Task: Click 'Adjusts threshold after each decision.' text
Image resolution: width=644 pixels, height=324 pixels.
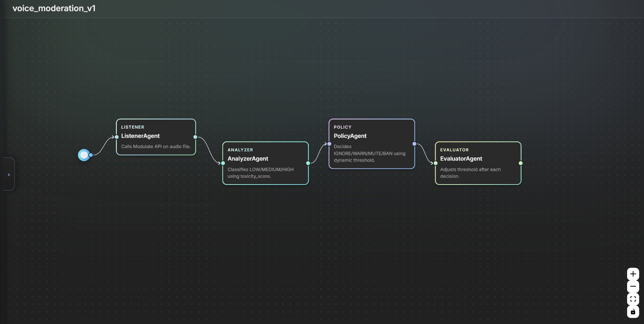Action: (x=470, y=173)
